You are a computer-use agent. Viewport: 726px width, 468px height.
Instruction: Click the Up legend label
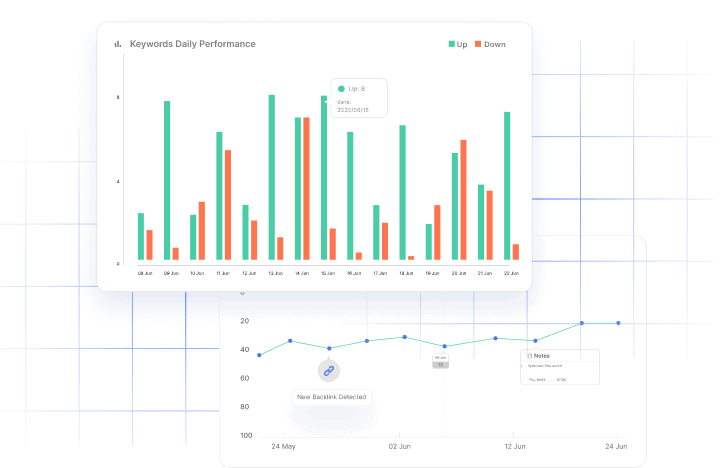tap(462, 44)
